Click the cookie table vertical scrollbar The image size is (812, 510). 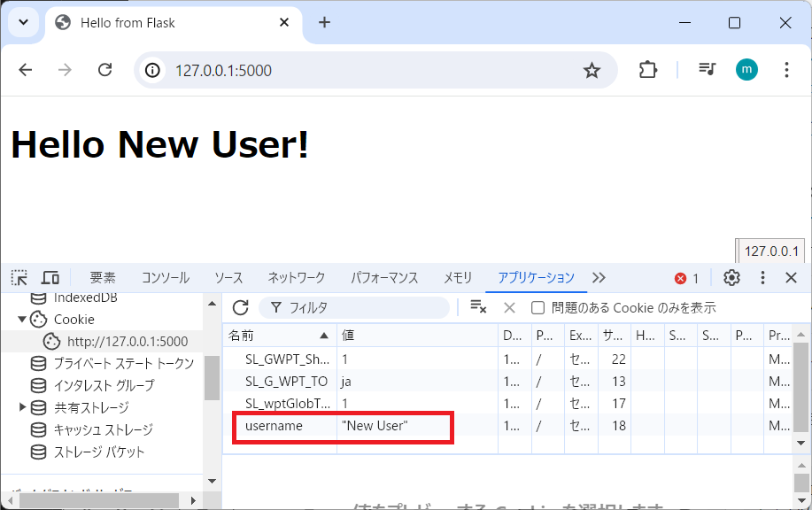click(x=800, y=390)
